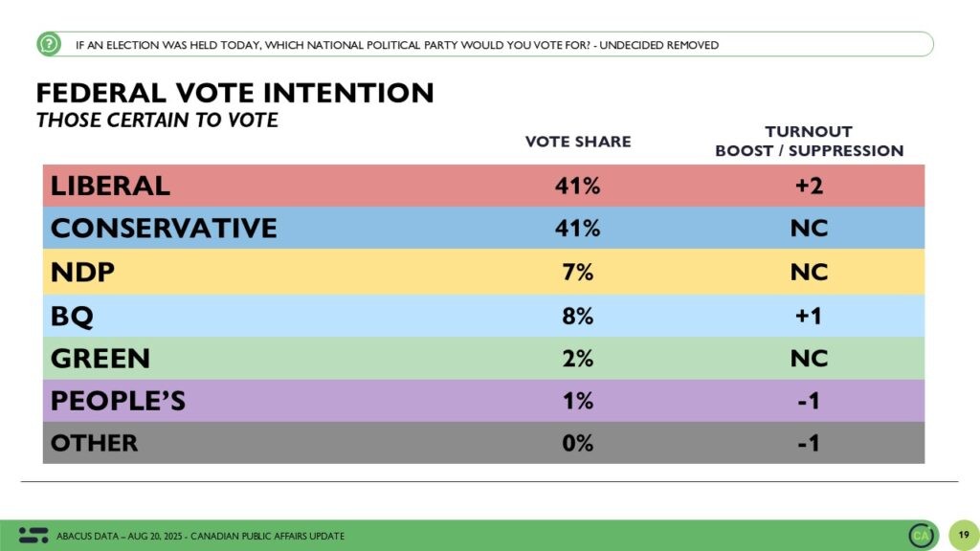Click the BQ party label
Viewport: 980px width, 551px height.
(x=73, y=315)
